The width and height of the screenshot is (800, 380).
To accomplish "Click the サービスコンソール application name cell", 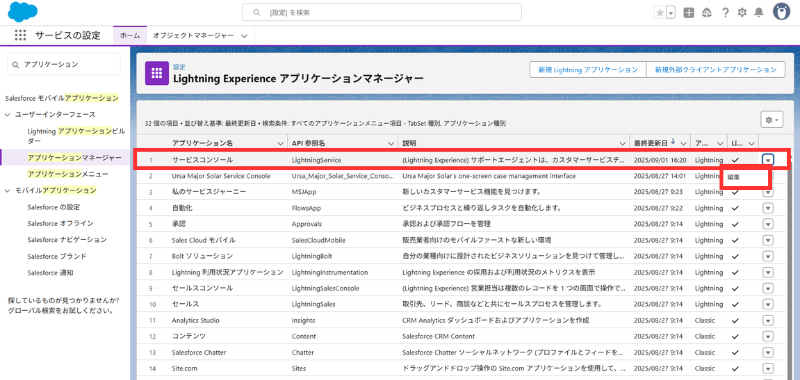I will [x=203, y=160].
